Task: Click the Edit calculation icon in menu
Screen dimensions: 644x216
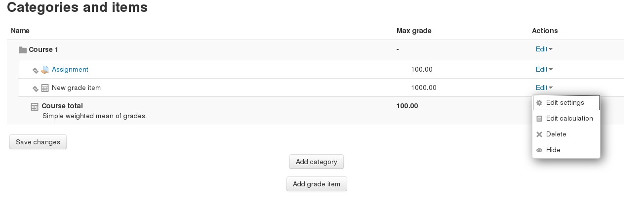Action: (x=539, y=119)
